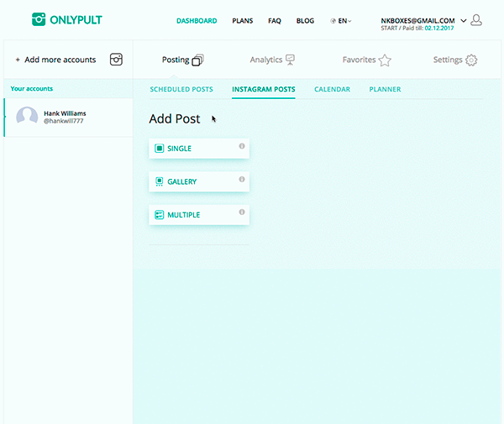Viewport: 504px width, 424px height.
Task: Click the GALLERY carousel icon
Action: (x=159, y=182)
